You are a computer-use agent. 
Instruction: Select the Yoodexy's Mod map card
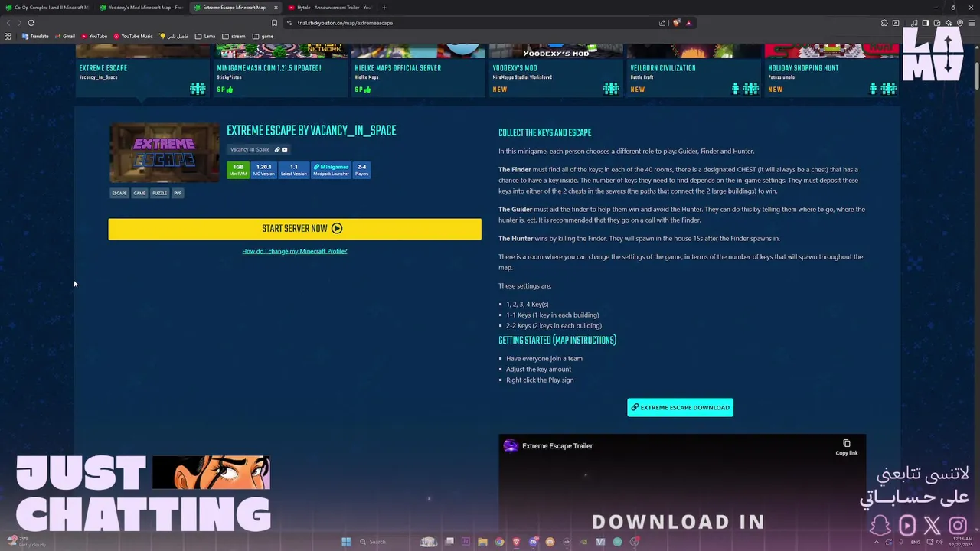[x=556, y=70]
